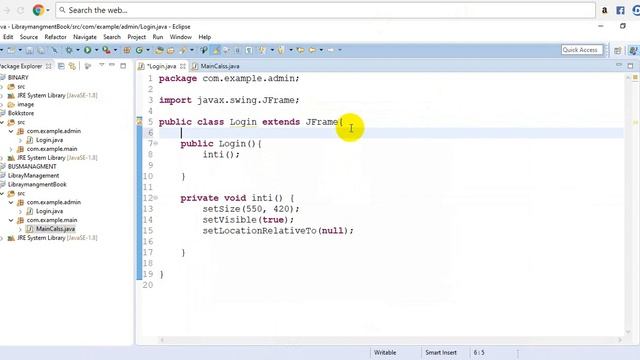Click the Open Perspective icon
Viewport: 640px width, 360px height.
pyautogui.click(x=618, y=50)
